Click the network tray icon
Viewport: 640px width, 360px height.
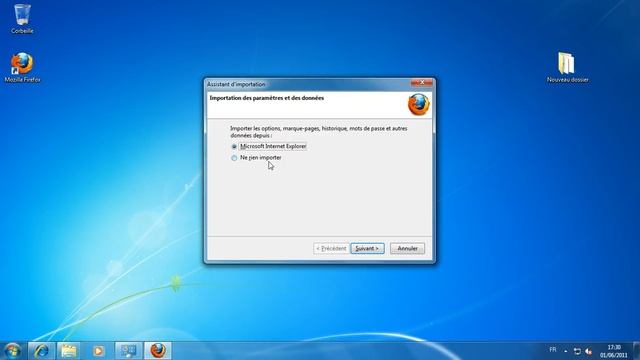tap(577, 351)
